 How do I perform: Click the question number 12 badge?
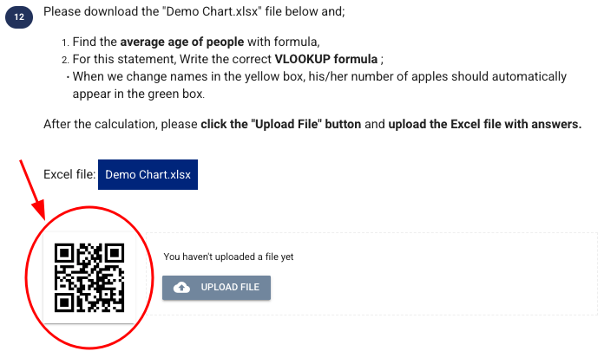coord(19,17)
